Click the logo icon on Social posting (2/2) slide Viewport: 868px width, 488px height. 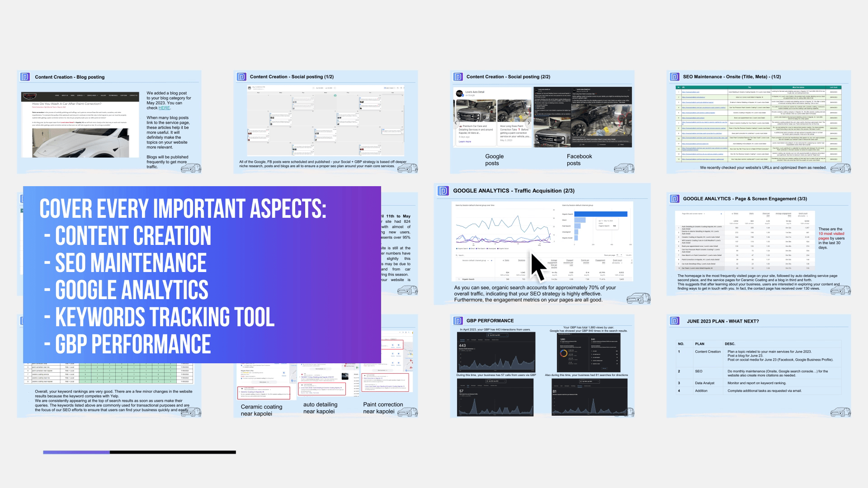click(x=458, y=77)
